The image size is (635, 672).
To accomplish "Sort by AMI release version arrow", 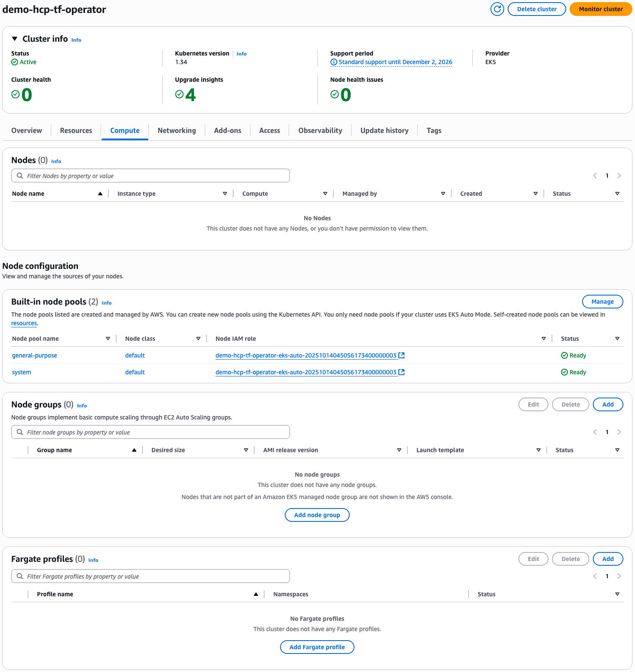I will [x=399, y=450].
